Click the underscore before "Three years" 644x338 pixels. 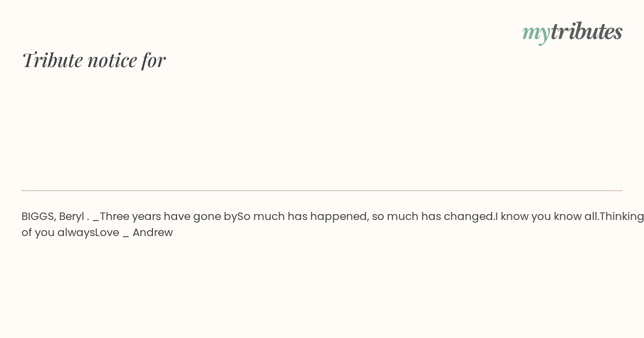coord(96,220)
